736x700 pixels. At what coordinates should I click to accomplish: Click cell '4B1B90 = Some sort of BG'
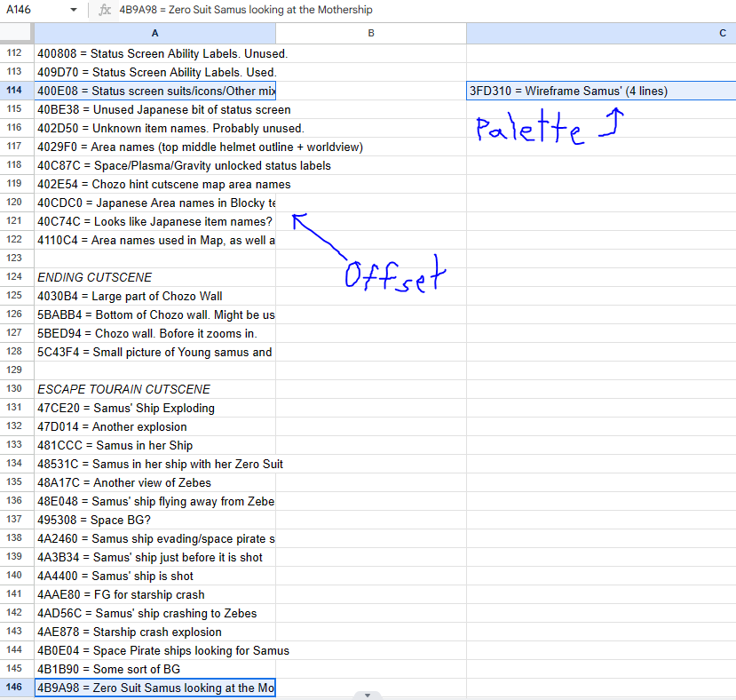(x=154, y=669)
